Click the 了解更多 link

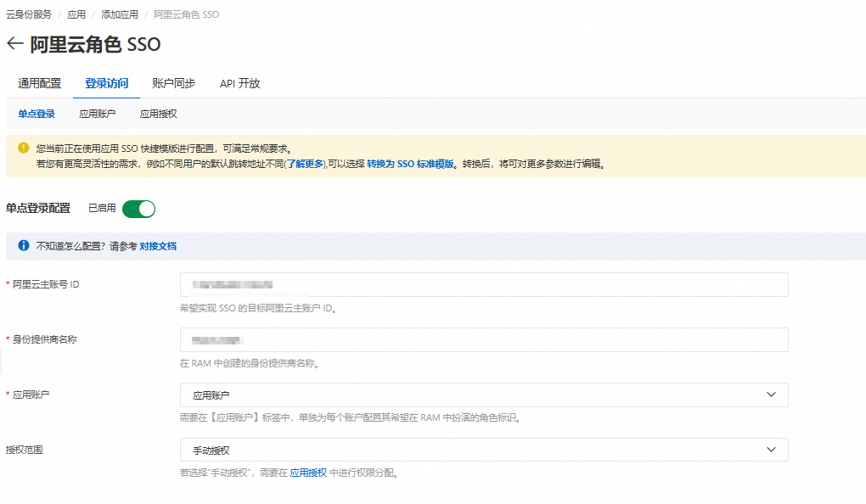(306, 164)
